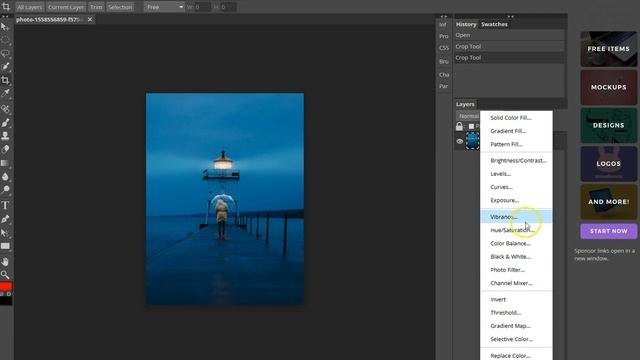Select the Lasso tool
The height and width of the screenshot is (360, 640).
click(5, 53)
